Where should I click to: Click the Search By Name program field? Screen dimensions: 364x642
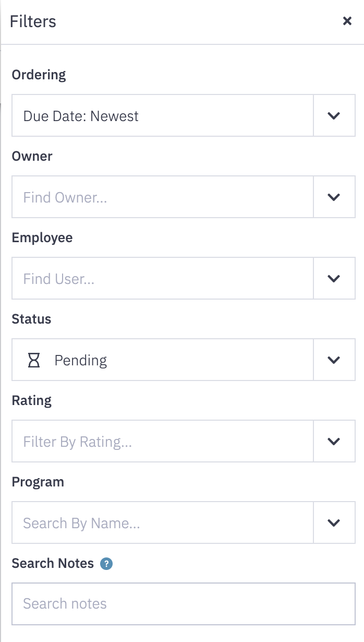click(x=163, y=522)
